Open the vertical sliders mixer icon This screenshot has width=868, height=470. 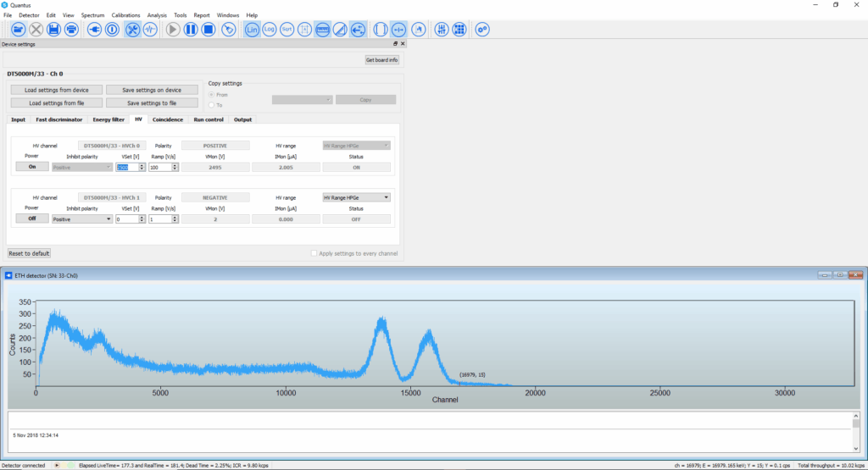click(442, 30)
